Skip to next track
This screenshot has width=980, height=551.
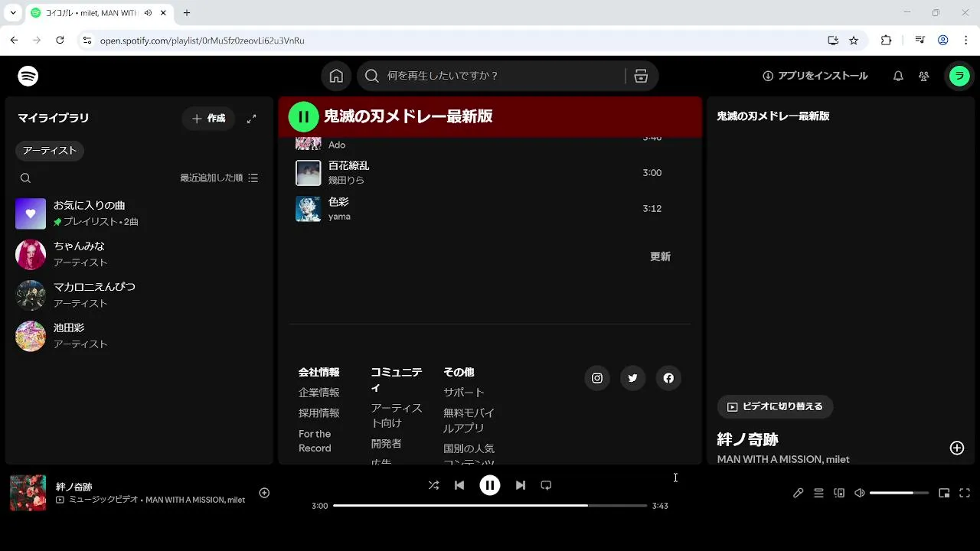pyautogui.click(x=521, y=485)
